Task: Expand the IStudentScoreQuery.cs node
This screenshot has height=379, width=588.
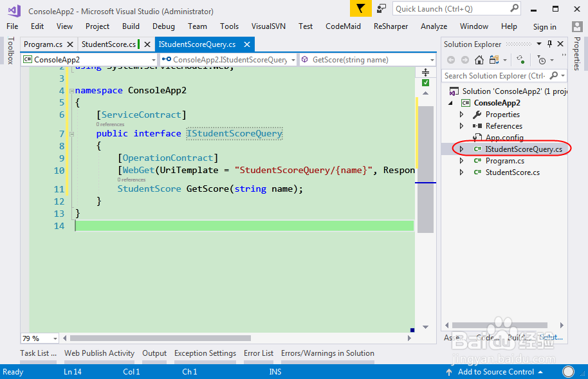Action: pyautogui.click(x=462, y=149)
